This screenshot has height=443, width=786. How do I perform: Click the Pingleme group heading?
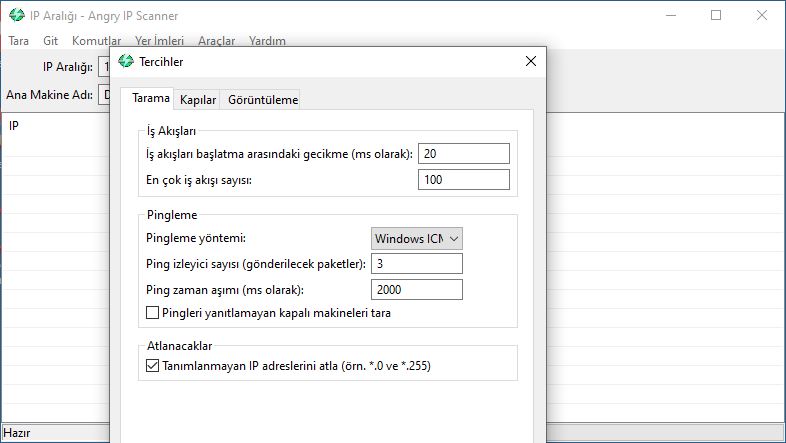point(172,215)
